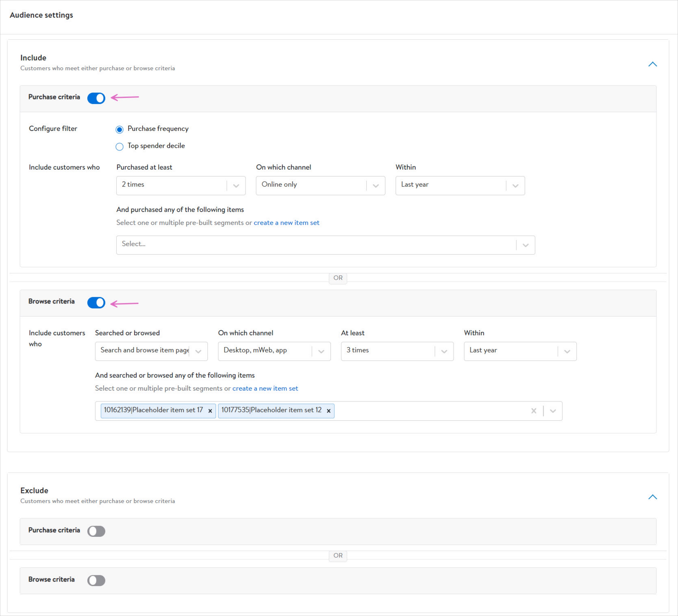
Task: Clear all selected browse item sets
Action: [x=533, y=411]
